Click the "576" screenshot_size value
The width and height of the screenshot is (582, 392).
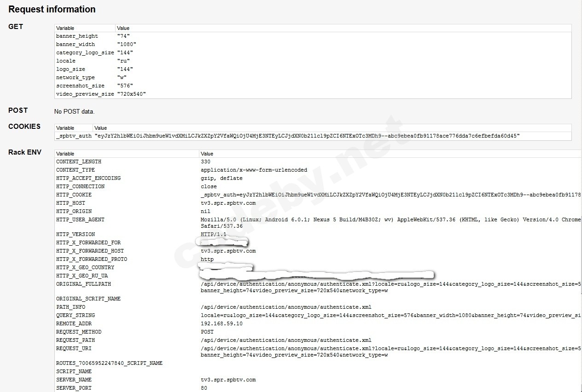pos(125,86)
